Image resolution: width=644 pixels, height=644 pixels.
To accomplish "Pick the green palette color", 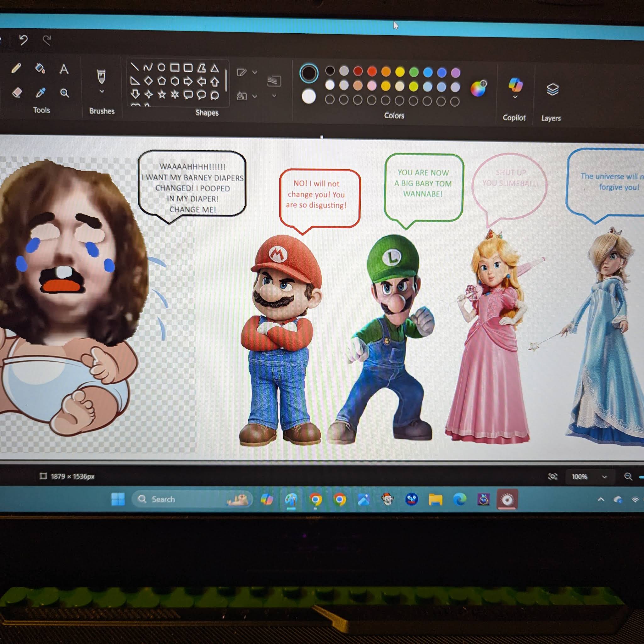I will (x=414, y=72).
